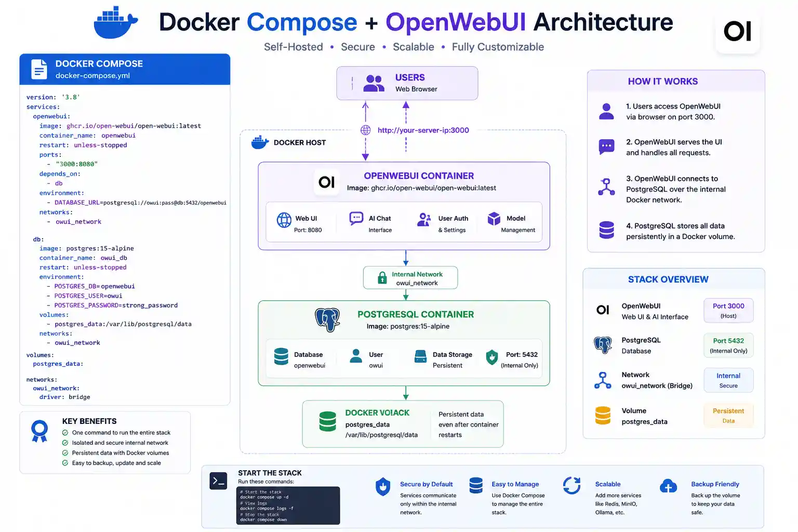Screen dimensions: 798x532
Task: Click the POSTGRES_PASSWORD=strong_password line
Action: [x=112, y=305]
